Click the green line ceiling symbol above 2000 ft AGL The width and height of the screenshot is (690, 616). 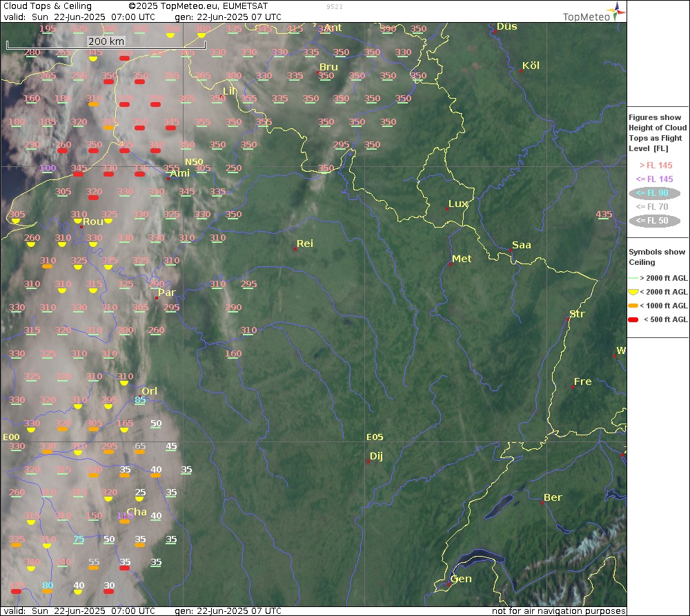click(633, 278)
